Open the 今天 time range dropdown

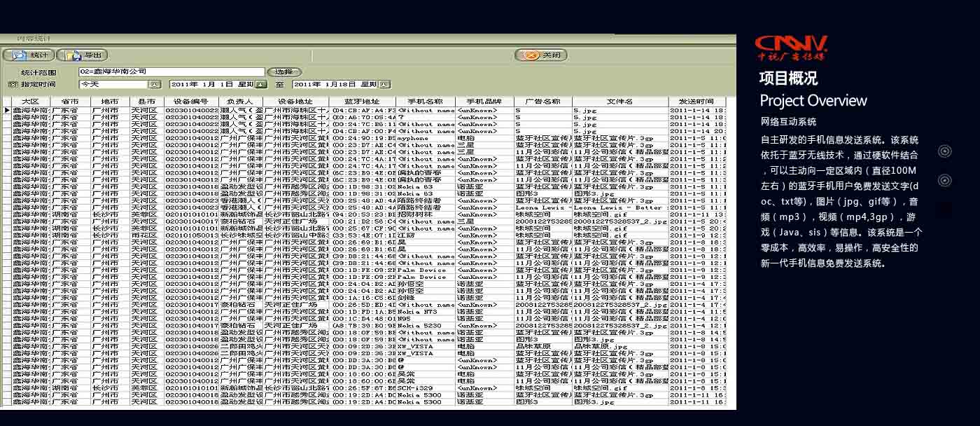(x=155, y=84)
